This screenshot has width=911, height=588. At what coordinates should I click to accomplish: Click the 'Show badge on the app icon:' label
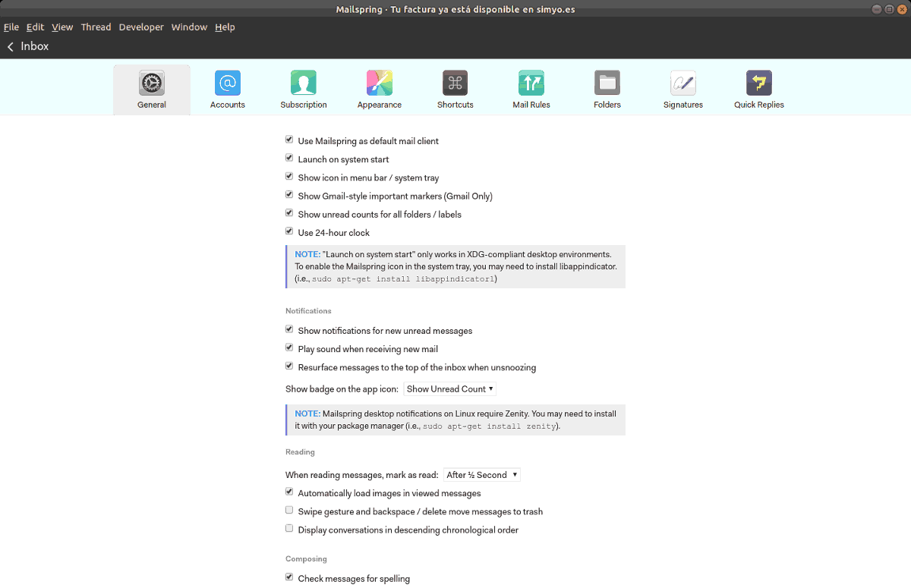342,389
